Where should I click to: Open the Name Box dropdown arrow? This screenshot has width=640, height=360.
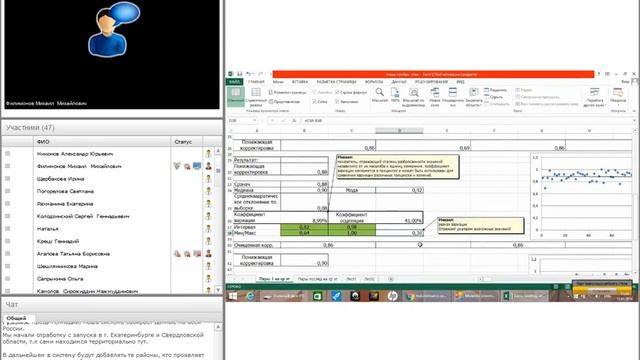point(255,120)
